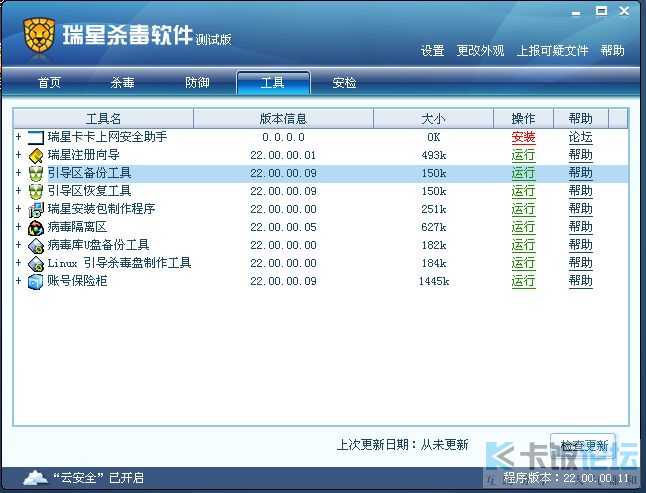Run the 引导区备份工具
This screenshot has height=493, width=646.
point(523,173)
